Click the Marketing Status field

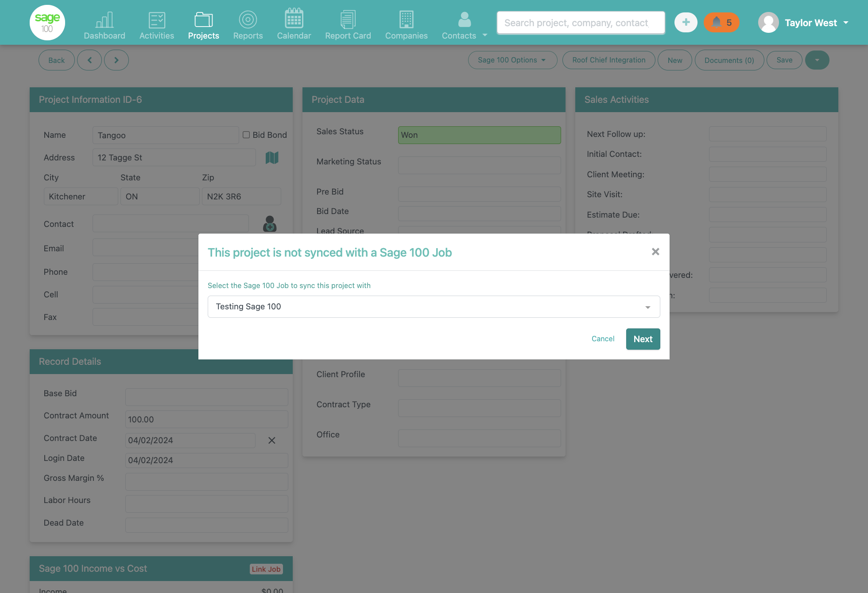(x=480, y=165)
